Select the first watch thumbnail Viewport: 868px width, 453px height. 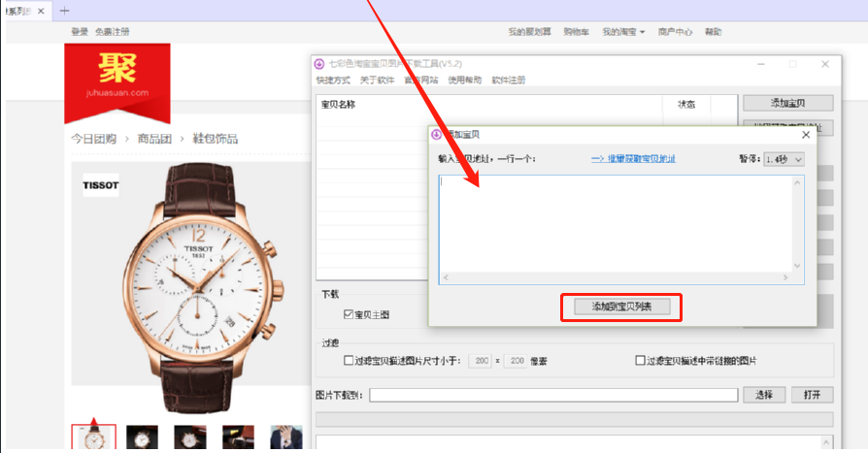click(x=93, y=437)
